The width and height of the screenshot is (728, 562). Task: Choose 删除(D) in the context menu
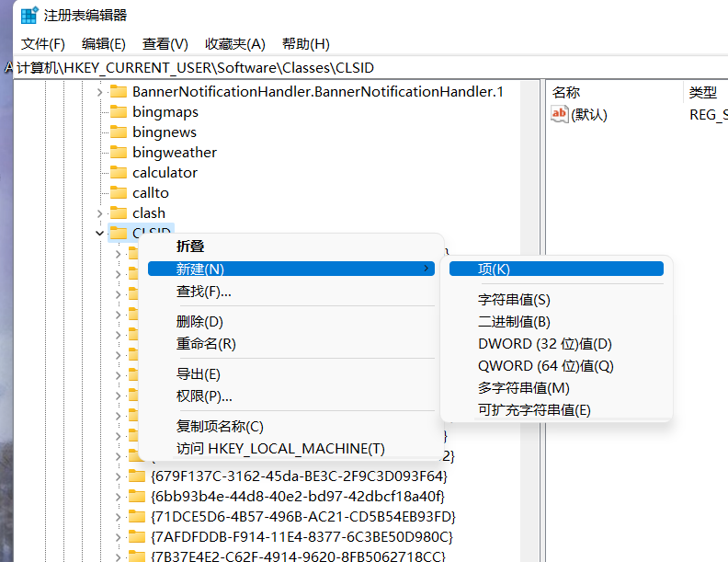pyautogui.click(x=291, y=321)
